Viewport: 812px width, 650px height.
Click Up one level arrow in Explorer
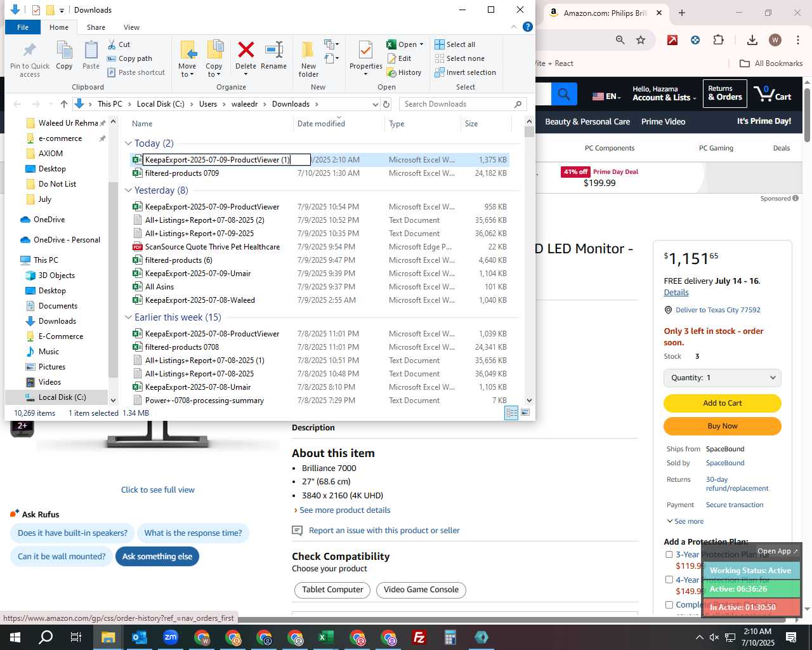[x=64, y=104]
